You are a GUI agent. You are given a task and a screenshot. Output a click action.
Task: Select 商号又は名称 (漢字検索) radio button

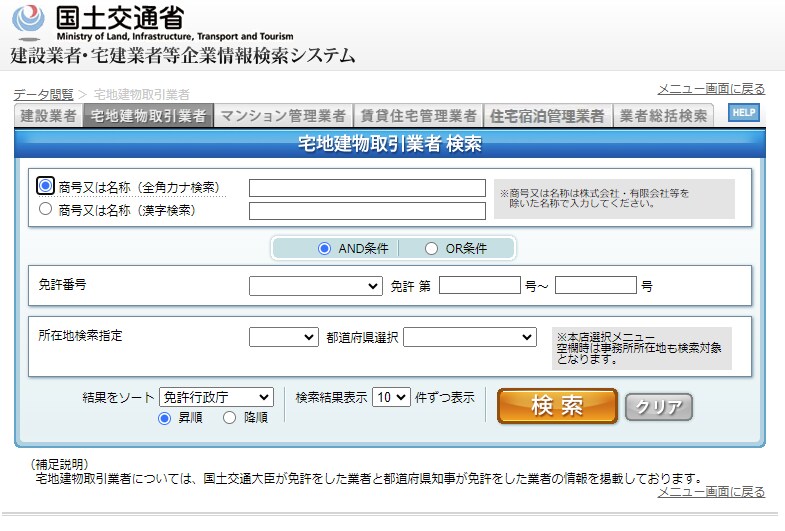point(46,209)
